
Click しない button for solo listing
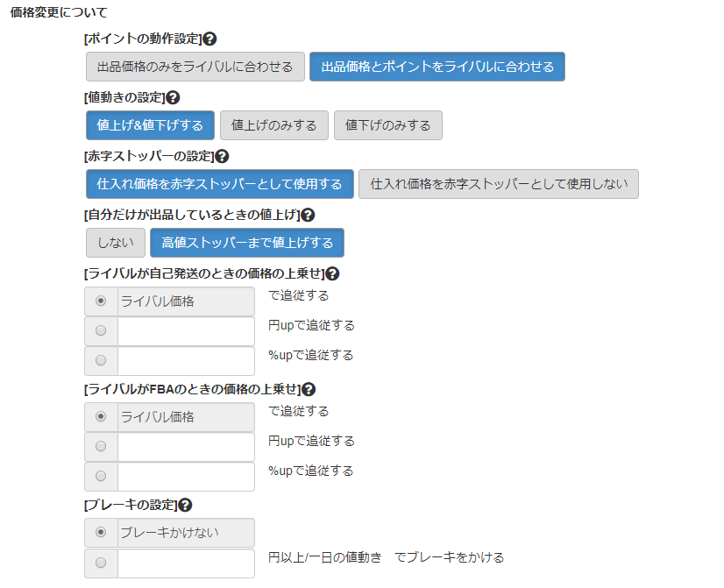pyautogui.click(x=115, y=243)
